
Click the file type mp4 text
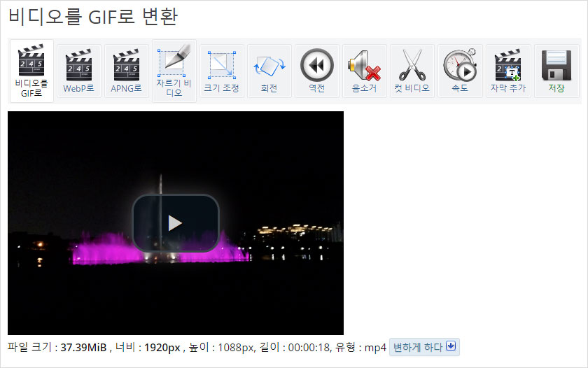(x=375, y=348)
